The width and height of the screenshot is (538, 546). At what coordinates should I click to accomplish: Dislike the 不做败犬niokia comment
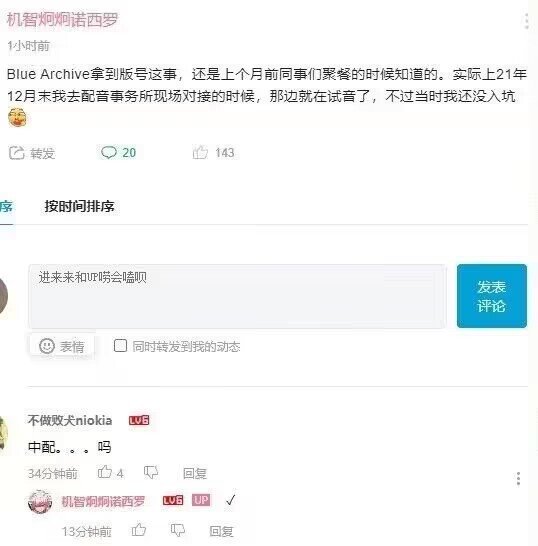151,473
